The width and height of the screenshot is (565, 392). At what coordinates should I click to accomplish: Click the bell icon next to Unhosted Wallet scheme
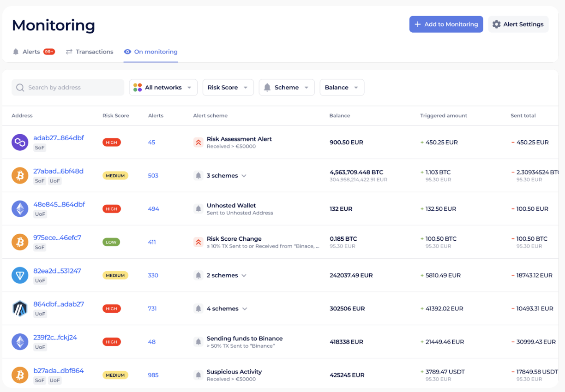(x=198, y=208)
